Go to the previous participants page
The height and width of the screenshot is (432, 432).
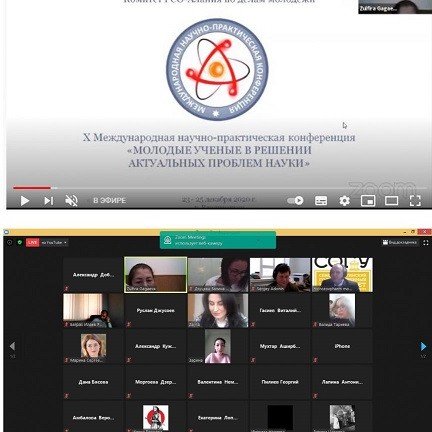(x=12, y=347)
